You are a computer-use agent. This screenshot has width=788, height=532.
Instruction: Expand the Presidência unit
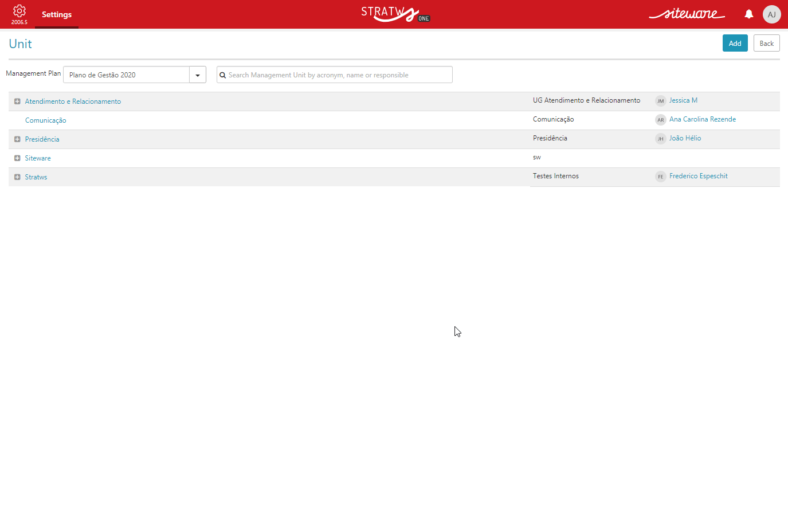pos(17,139)
